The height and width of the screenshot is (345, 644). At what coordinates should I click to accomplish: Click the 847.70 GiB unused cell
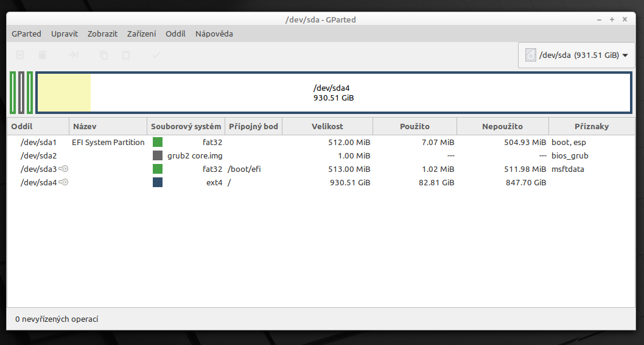(526, 183)
